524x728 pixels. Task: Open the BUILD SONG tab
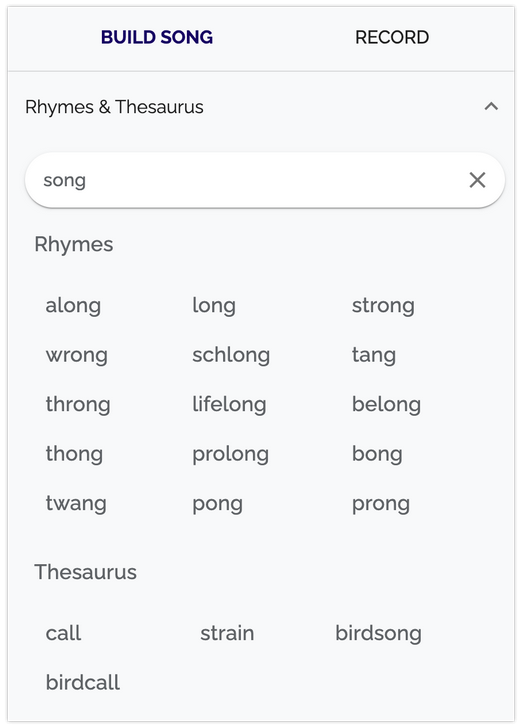(157, 38)
